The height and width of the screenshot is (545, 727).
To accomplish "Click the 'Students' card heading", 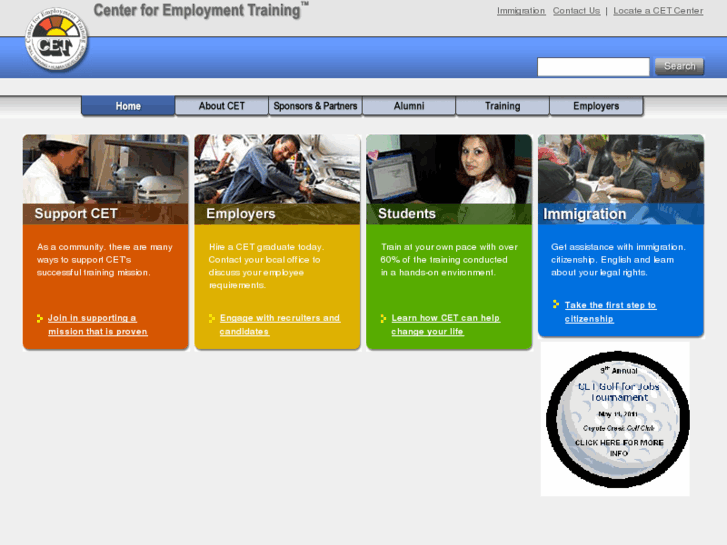I will coord(407,213).
